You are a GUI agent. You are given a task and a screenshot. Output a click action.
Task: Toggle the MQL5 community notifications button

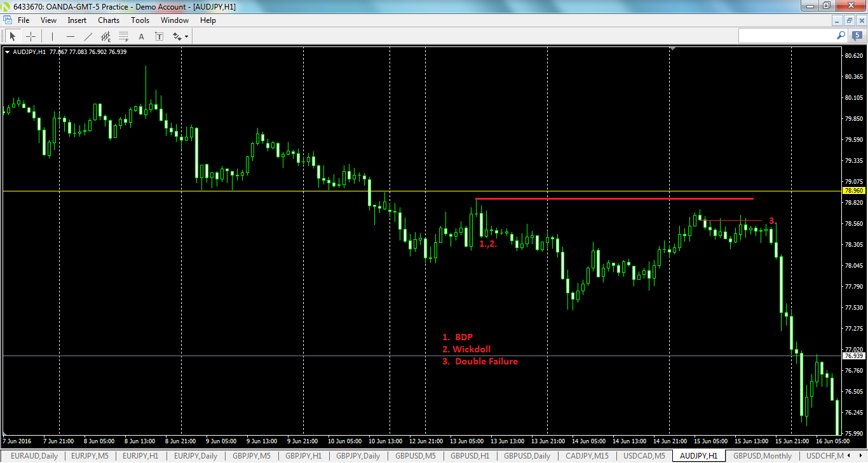tap(857, 36)
